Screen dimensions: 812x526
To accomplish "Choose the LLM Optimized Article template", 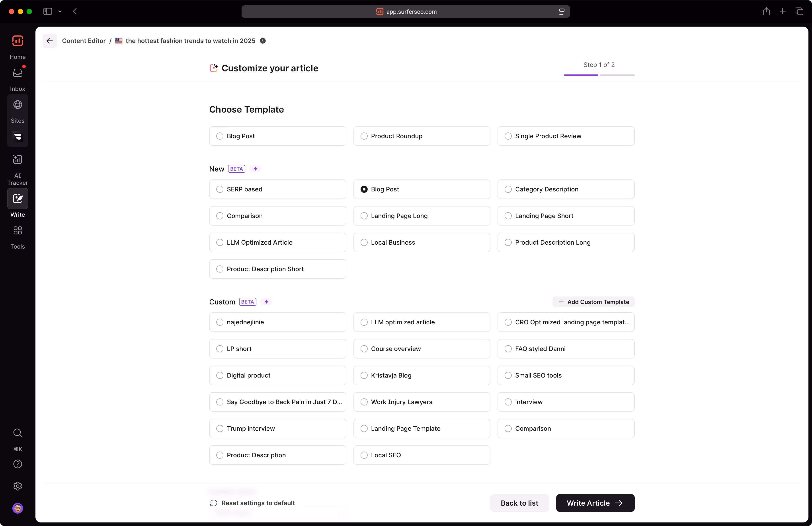I will (277, 243).
